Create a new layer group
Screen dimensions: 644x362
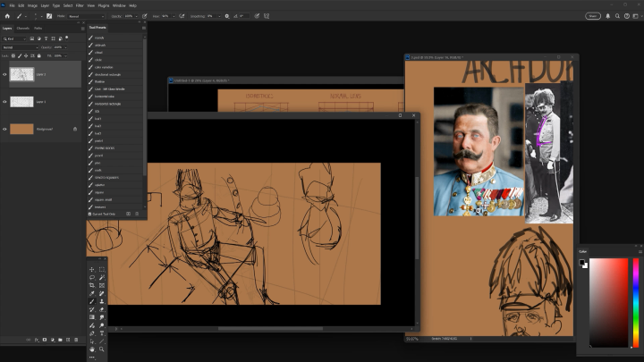tap(61, 340)
